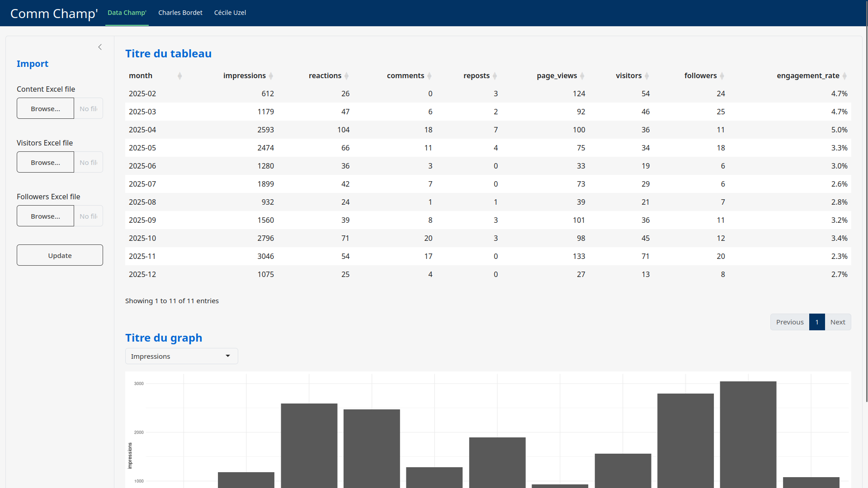Screen dimensions: 868x488
Task: Click the 2025-10 month cell
Action: [142, 238]
